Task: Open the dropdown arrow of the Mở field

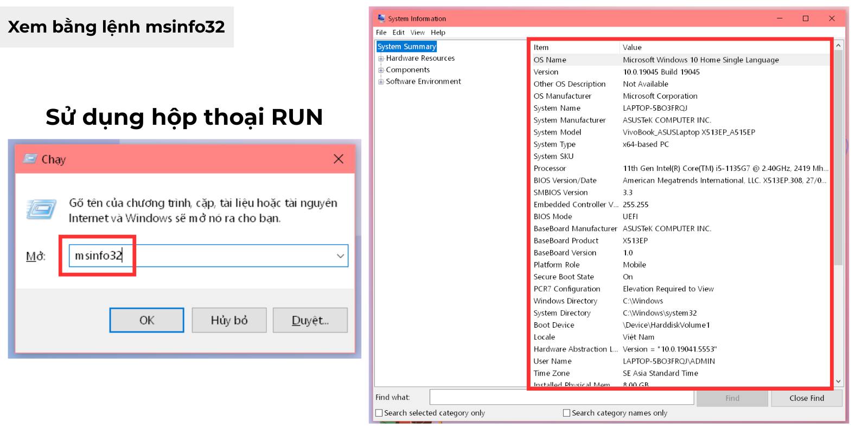Action: click(341, 256)
